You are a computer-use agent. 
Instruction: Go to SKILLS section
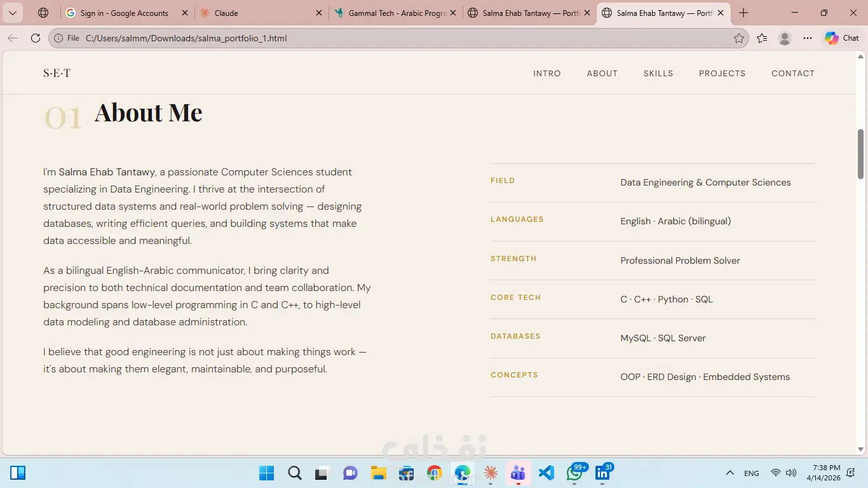click(658, 73)
